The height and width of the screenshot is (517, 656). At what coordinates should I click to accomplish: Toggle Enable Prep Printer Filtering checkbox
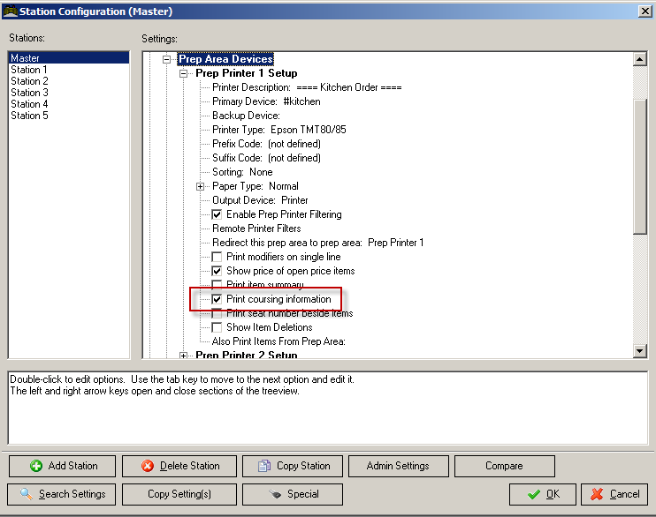pyautogui.click(x=217, y=215)
